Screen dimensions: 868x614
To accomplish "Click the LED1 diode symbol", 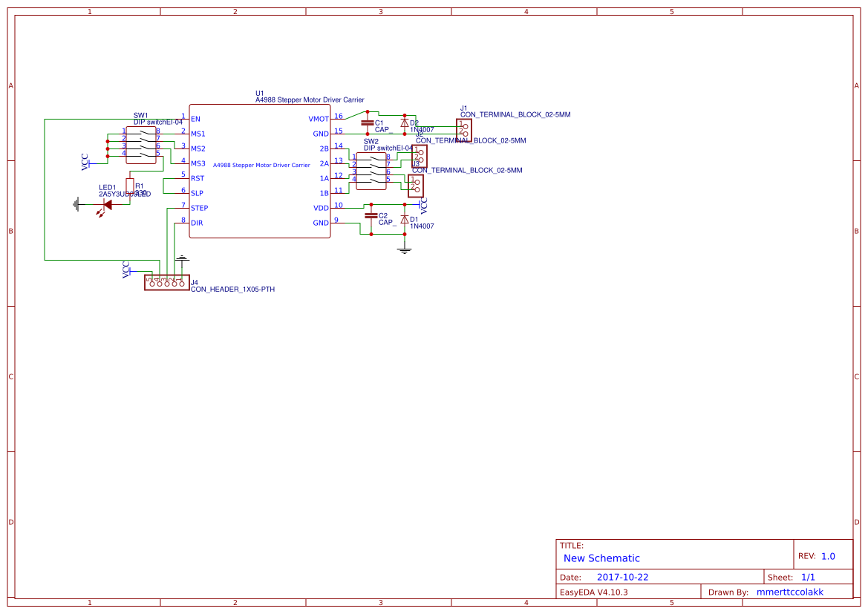I will click(107, 204).
